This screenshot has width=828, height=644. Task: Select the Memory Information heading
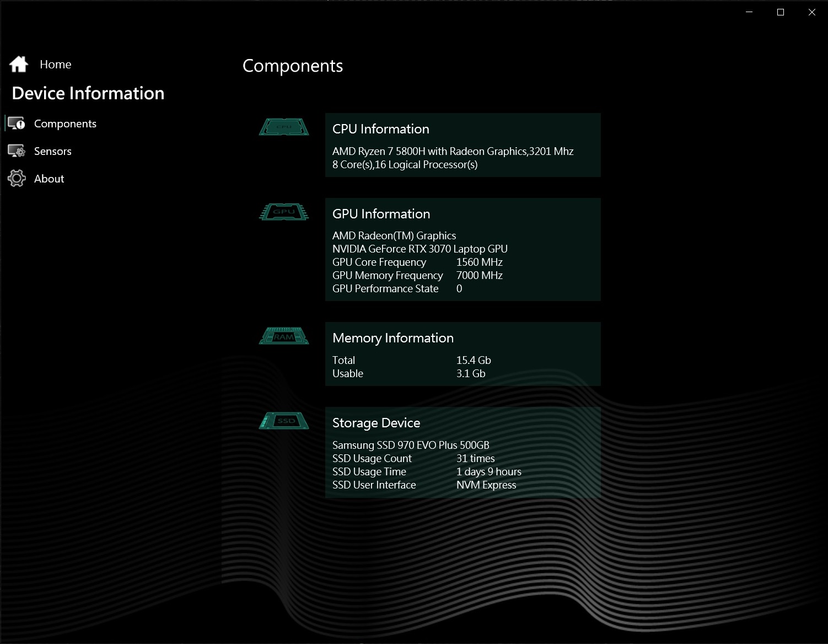[x=393, y=338]
